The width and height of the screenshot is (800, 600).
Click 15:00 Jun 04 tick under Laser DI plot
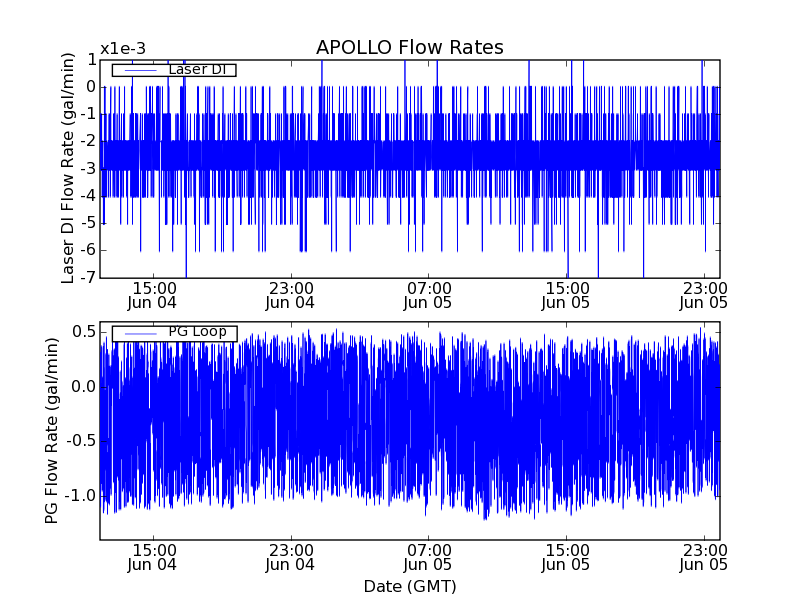pyautogui.click(x=153, y=294)
